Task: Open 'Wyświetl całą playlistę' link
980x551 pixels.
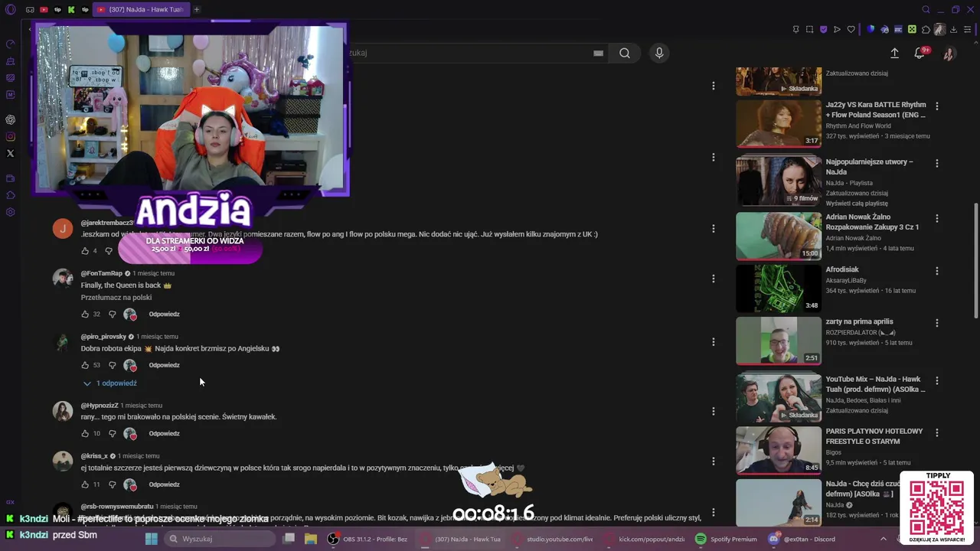Action: tap(857, 204)
